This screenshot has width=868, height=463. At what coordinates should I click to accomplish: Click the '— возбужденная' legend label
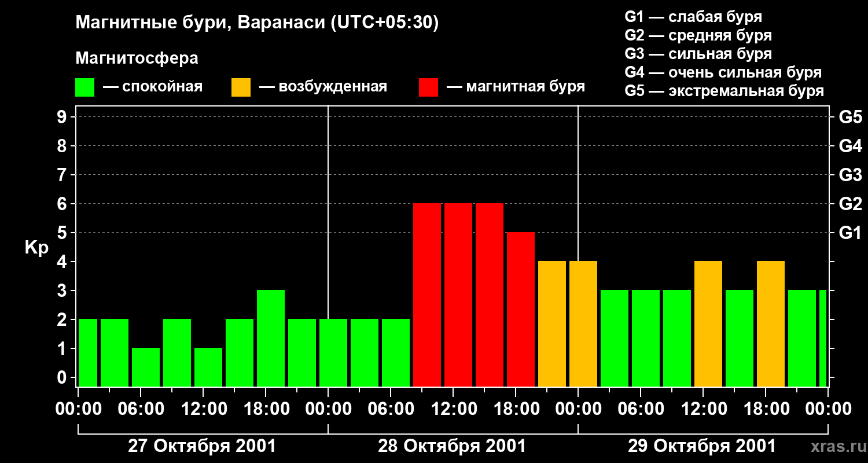323,87
